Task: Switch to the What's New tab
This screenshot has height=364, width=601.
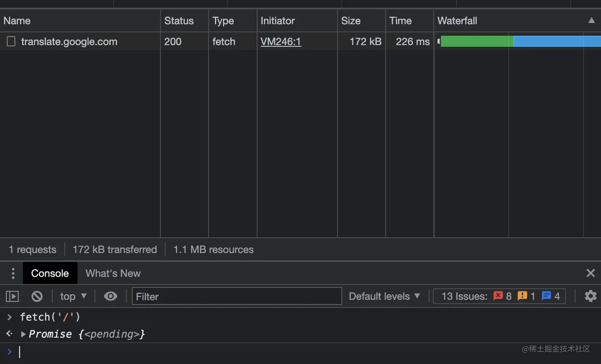Action: (113, 273)
